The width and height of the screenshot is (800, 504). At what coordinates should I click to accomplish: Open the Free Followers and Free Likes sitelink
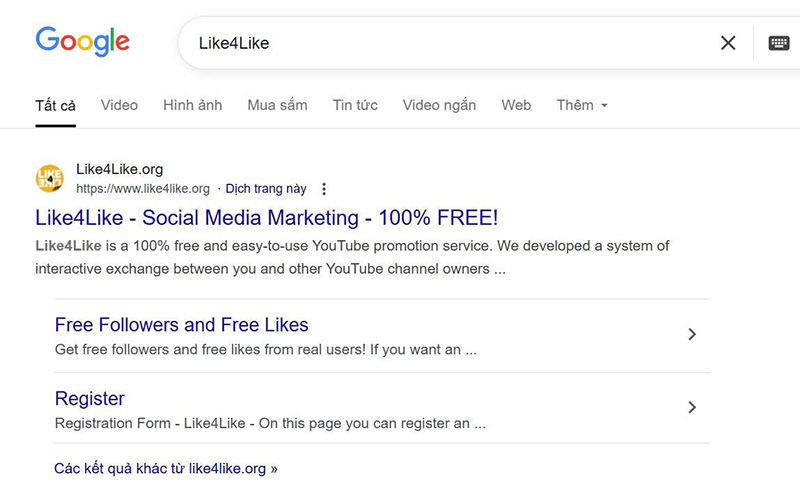182,325
